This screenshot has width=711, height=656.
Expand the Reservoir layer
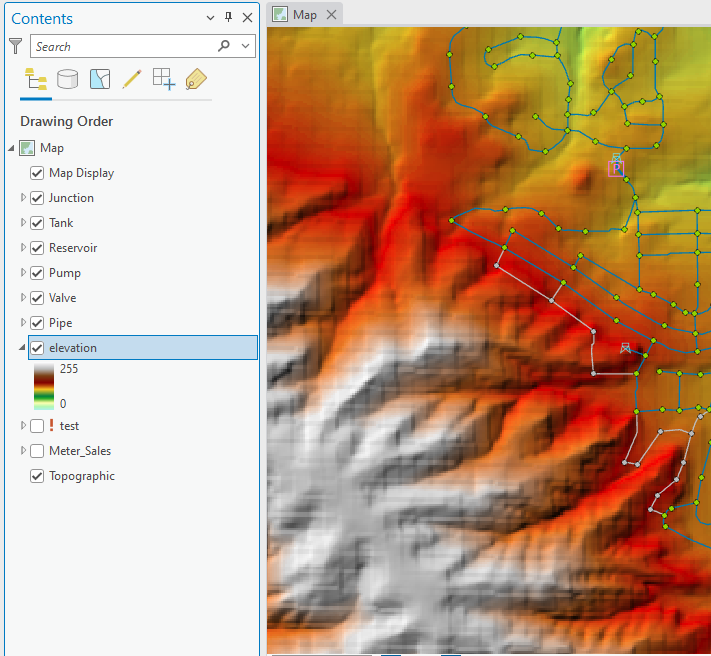coord(23,248)
